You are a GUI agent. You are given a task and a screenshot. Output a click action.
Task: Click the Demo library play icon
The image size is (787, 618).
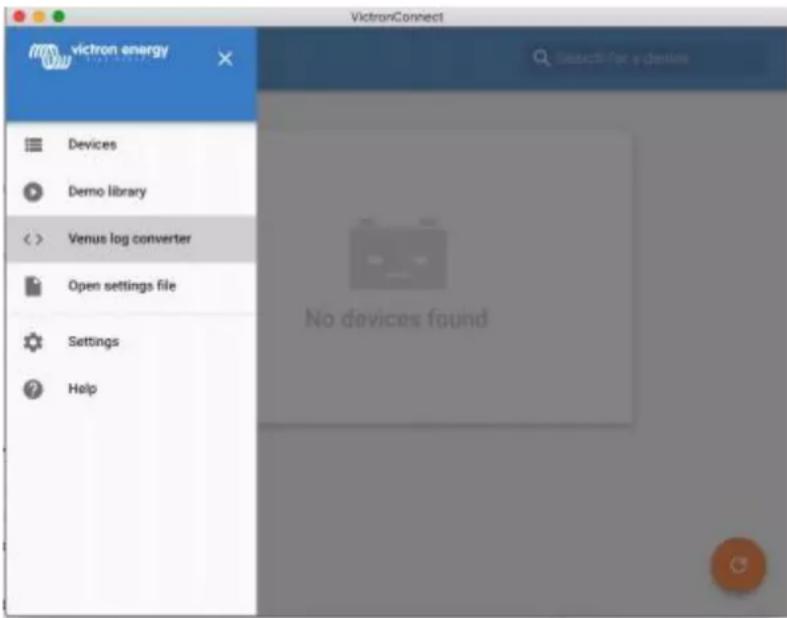(33, 192)
